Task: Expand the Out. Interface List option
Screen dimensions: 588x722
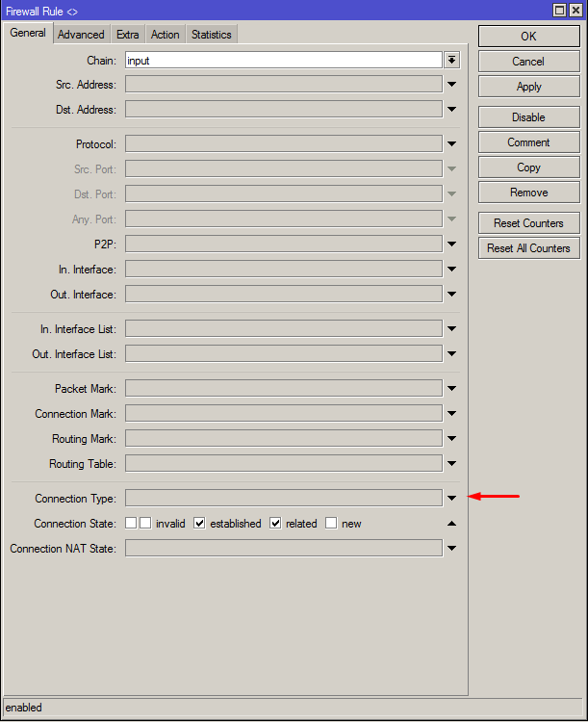Action: coord(451,353)
